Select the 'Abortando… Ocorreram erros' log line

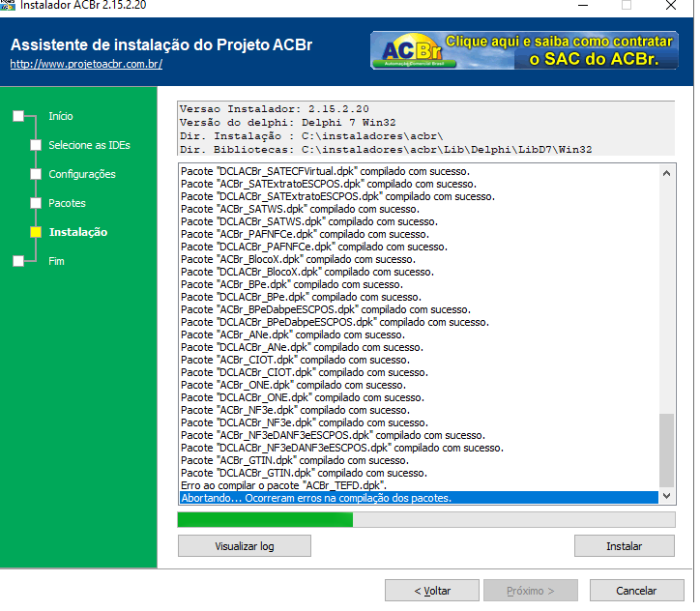coord(419,498)
